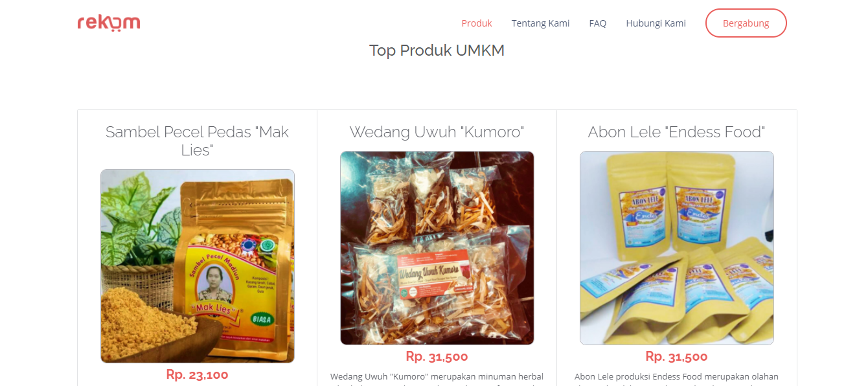Open the Produk menu item

point(477,23)
